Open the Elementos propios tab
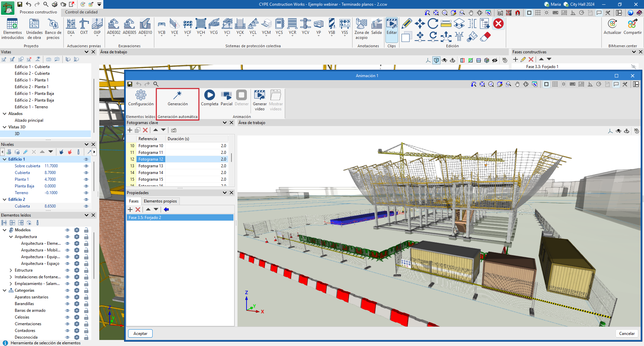Viewport: 644px width, 346px height. [160, 201]
